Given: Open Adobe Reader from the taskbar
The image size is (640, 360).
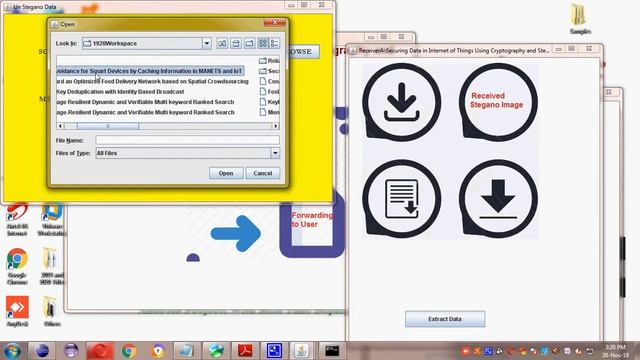Looking at the screenshot, I should (x=245, y=351).
